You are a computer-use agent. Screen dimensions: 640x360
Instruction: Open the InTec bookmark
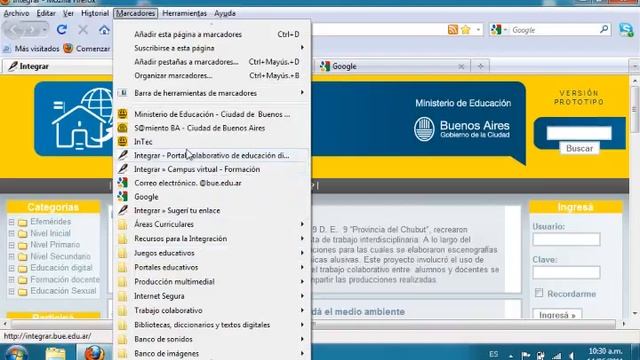(x=212, y=142)
